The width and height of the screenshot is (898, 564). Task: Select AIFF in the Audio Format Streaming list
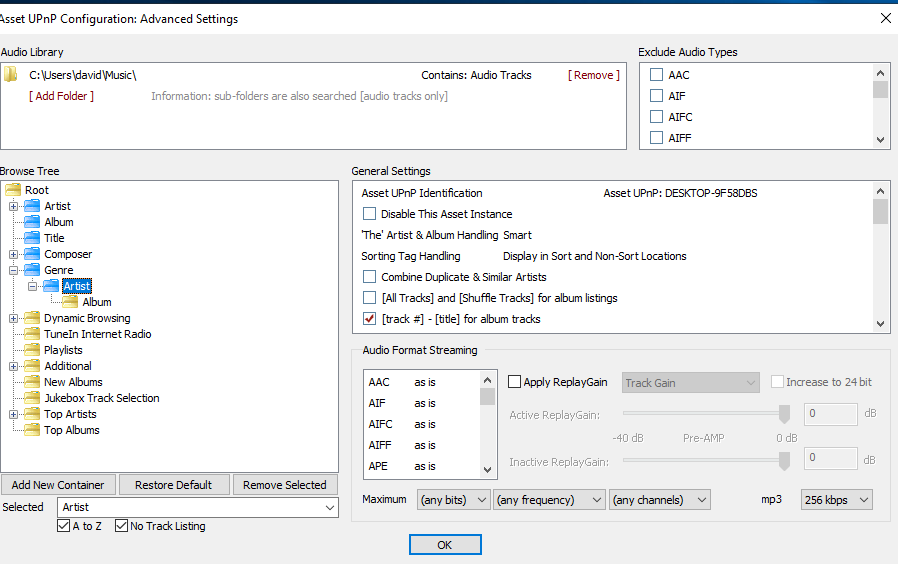pyautogui.click(x=380, y=445)
